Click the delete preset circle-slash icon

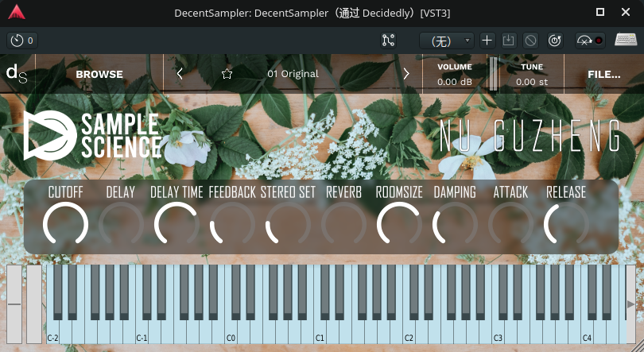coord(530,41)
